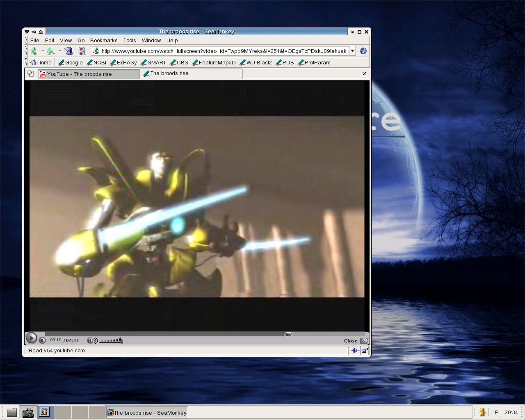Adjust the video volume level bar
525x420 pixels.
[111, 340]
